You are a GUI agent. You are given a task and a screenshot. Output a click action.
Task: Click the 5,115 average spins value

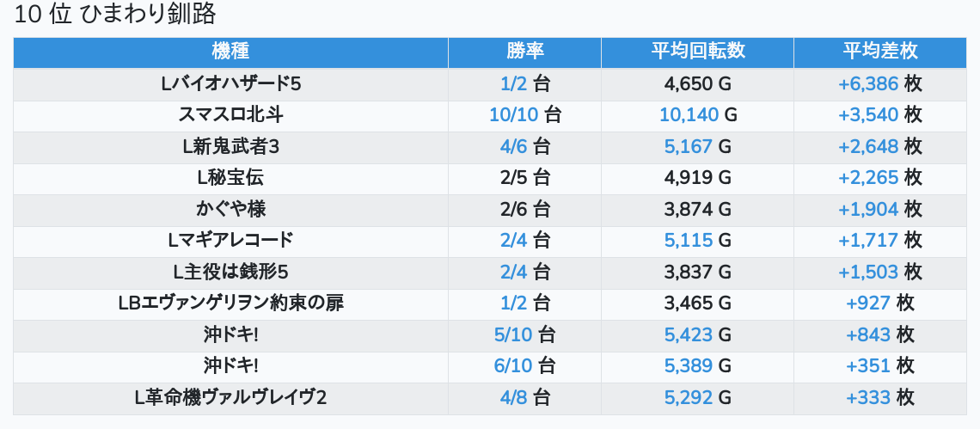[689, 241]
